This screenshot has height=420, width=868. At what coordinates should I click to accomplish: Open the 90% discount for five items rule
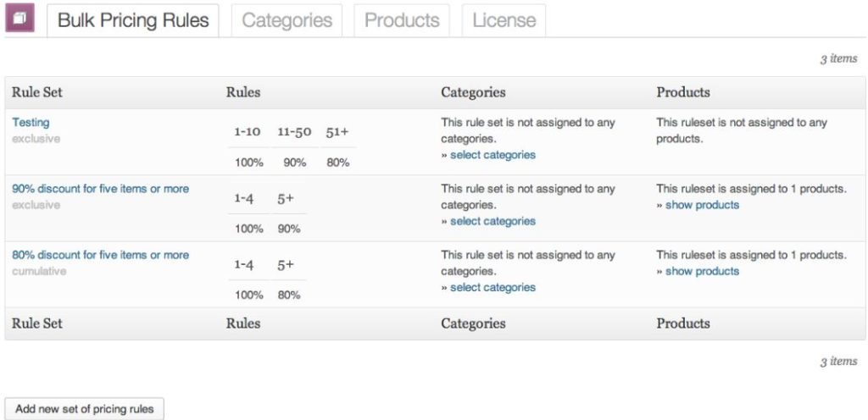click(100, 189)
